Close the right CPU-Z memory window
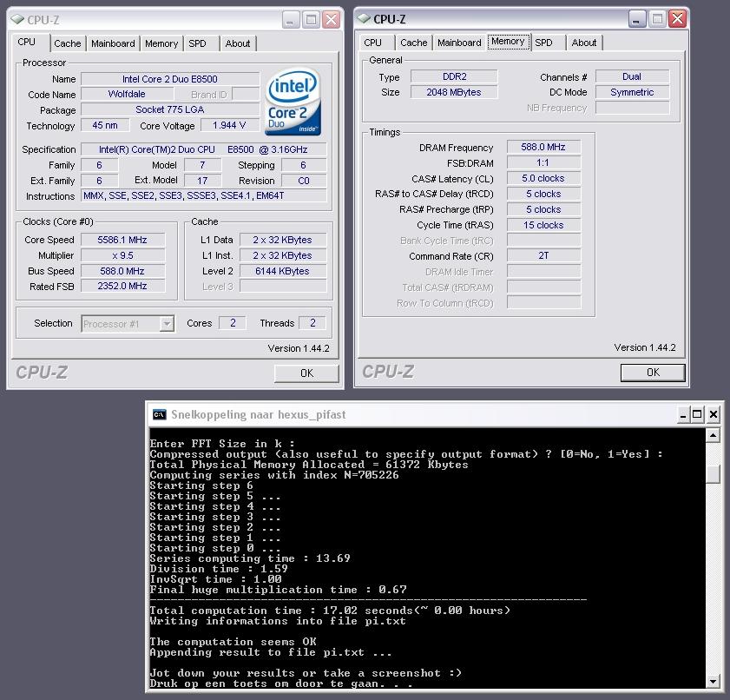Screen dimensions: 730x700 677,19
